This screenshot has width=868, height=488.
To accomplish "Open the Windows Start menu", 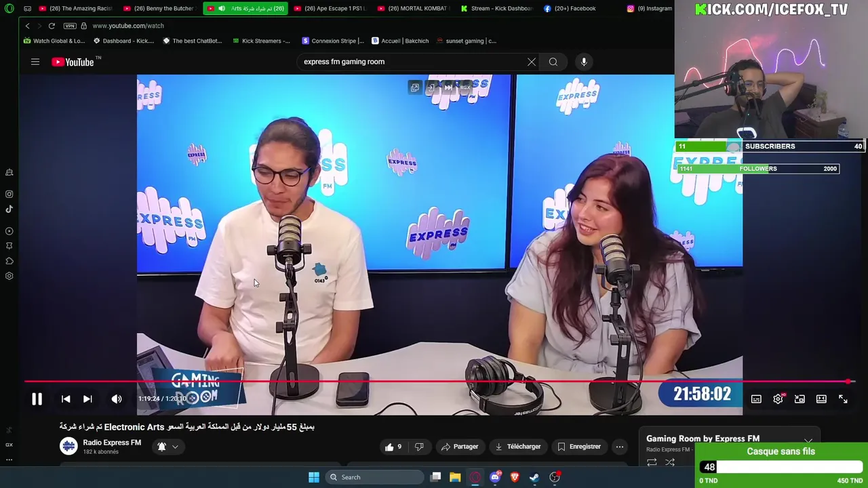I will [x=314, y=477].
